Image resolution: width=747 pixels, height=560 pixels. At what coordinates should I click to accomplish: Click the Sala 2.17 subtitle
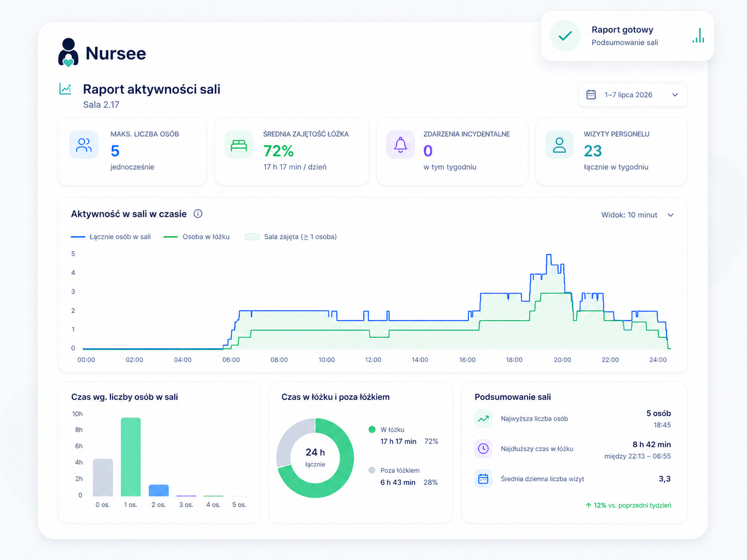(x=101, y=105)
